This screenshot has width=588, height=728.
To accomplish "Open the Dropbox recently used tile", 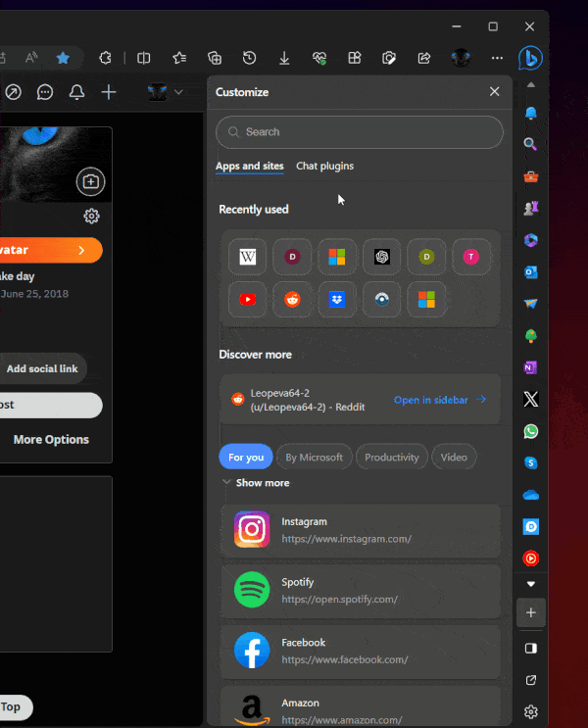I will click(337, 300).
